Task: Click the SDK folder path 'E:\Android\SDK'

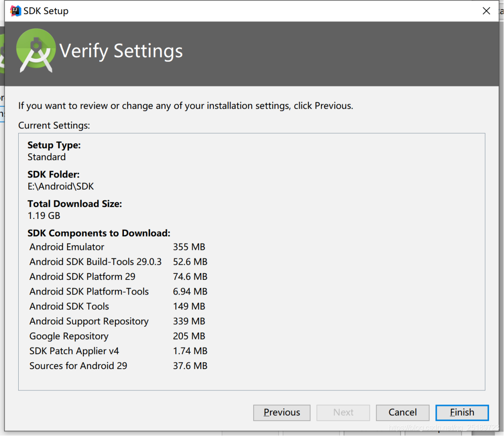Action: tap(61, 186)
